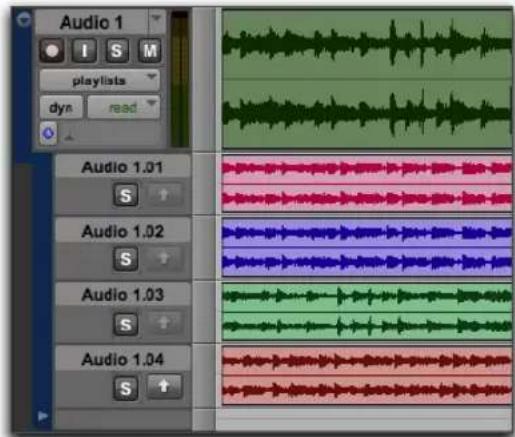515x437 pixels.
Task: Select the pink Audio 1.01 waveform clip
Action: point(367,183)
